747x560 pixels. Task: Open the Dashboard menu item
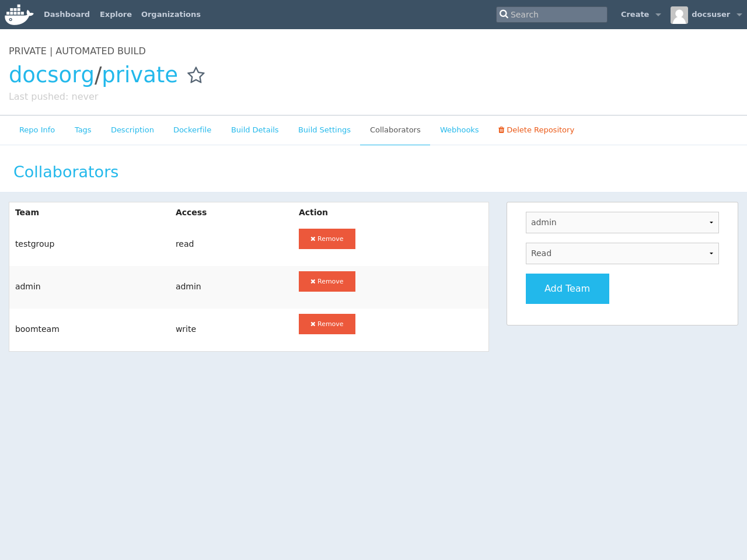tap(67, 14)
